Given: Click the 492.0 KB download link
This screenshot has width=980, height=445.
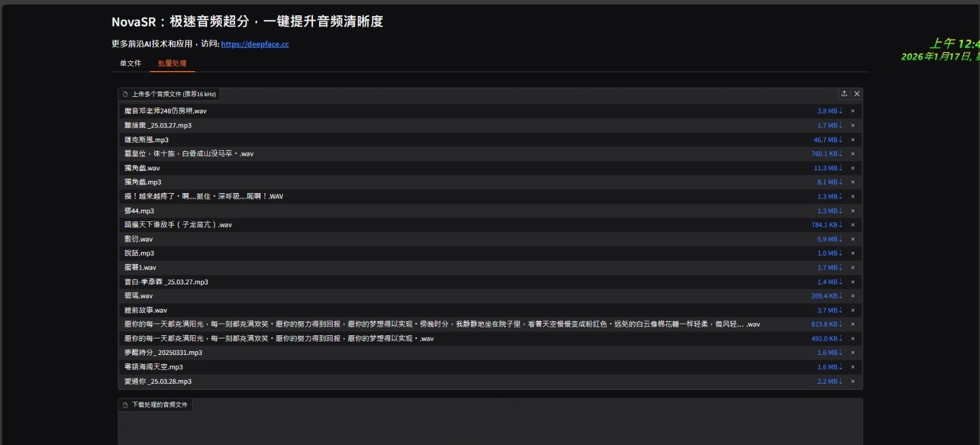Looking at the screenshot, I should tap(827, 338).
